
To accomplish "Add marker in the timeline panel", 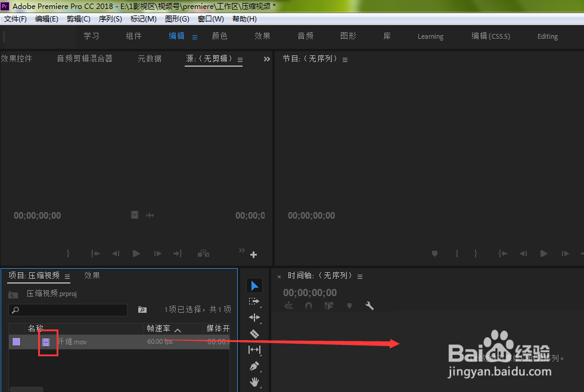I will point(349,306).
